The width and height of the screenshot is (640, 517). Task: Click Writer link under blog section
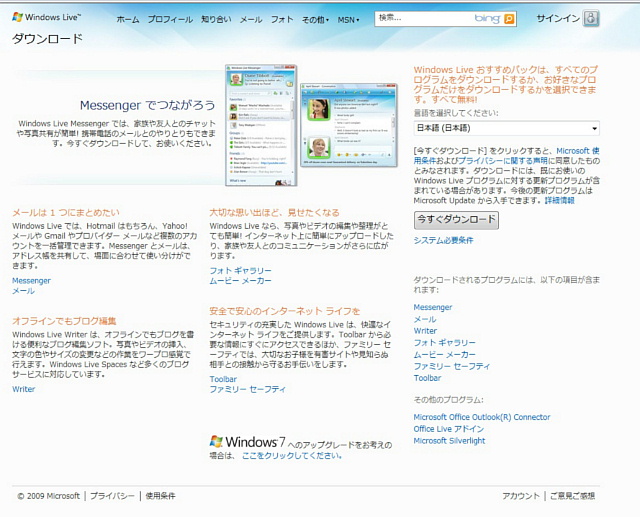(x=24, y=389)
